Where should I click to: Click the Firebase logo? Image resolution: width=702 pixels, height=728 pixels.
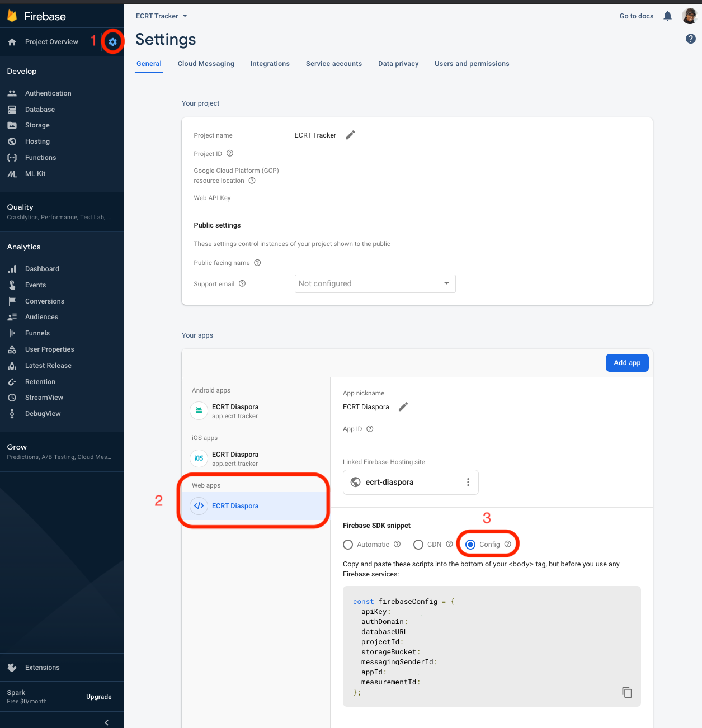tap(36, 16)
